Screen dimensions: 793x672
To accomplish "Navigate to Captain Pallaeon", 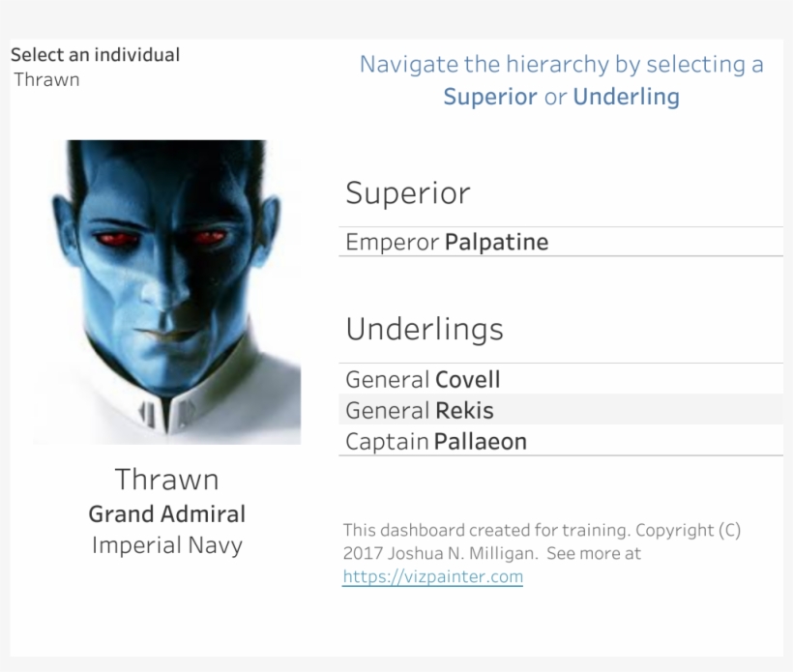I will pyautogui.click(x=436, y=442).
